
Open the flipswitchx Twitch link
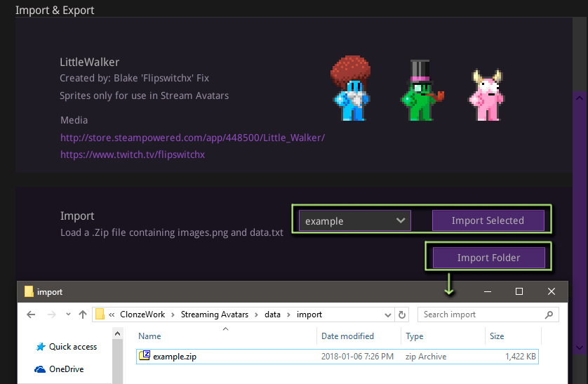coord(133,154)
